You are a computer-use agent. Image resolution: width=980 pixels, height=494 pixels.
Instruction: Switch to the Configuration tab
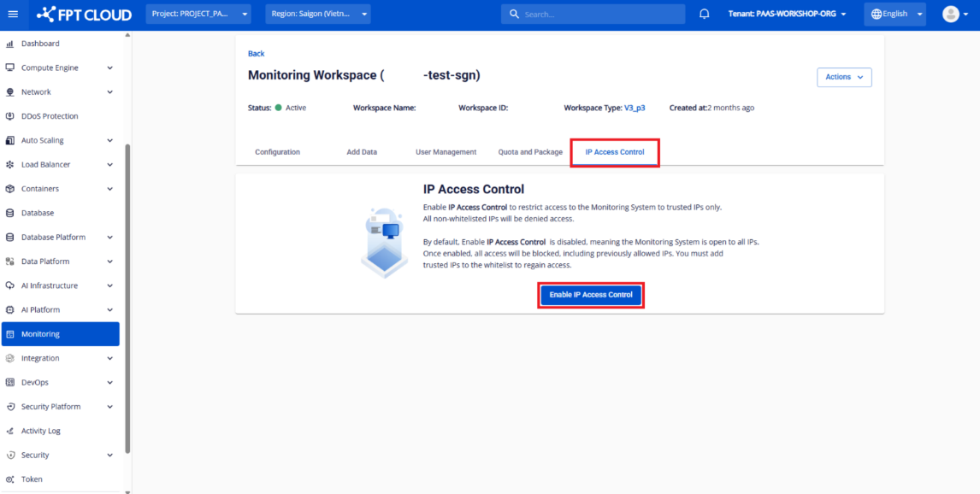[277, 151]
